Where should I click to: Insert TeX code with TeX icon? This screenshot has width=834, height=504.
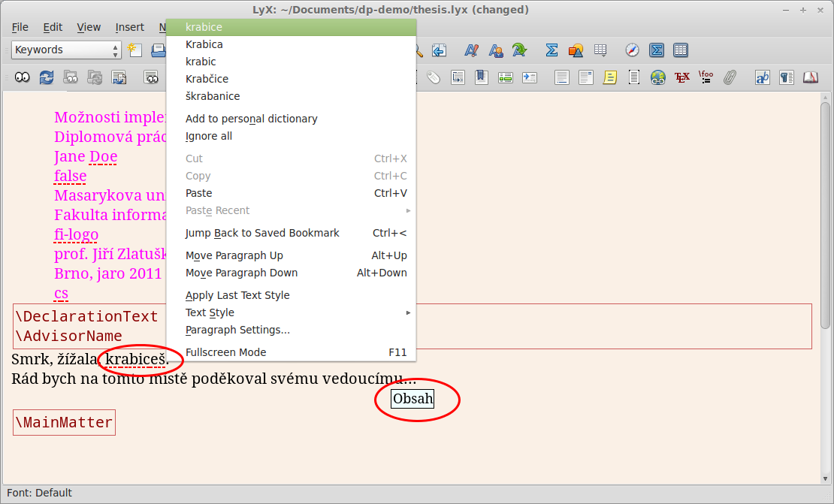pos(682,77)
